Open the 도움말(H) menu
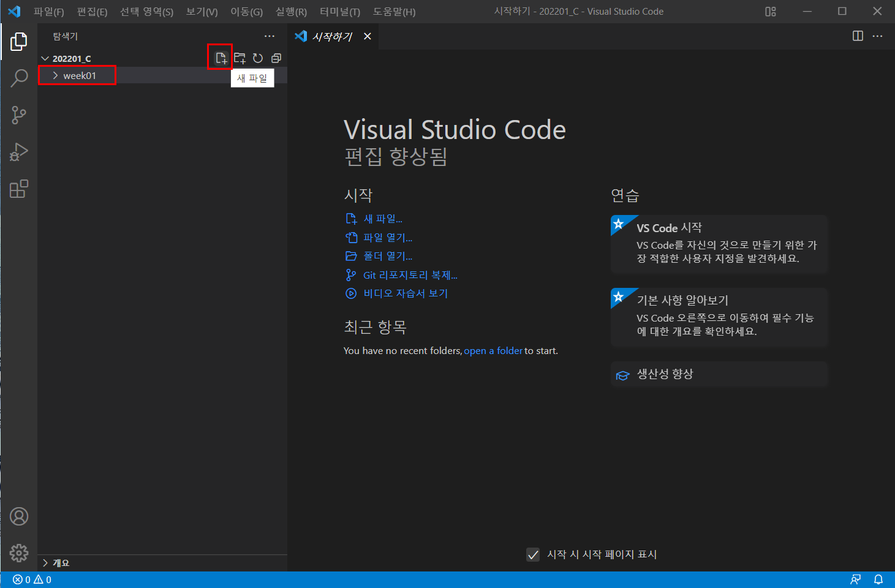Screen dimensions: 895x588 [x=395, y=12]
